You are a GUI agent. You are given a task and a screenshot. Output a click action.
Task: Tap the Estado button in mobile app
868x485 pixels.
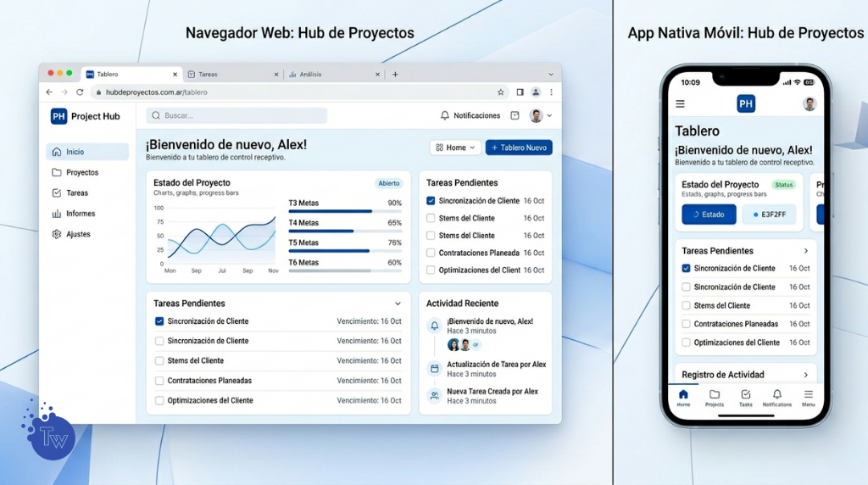(709, 215)
